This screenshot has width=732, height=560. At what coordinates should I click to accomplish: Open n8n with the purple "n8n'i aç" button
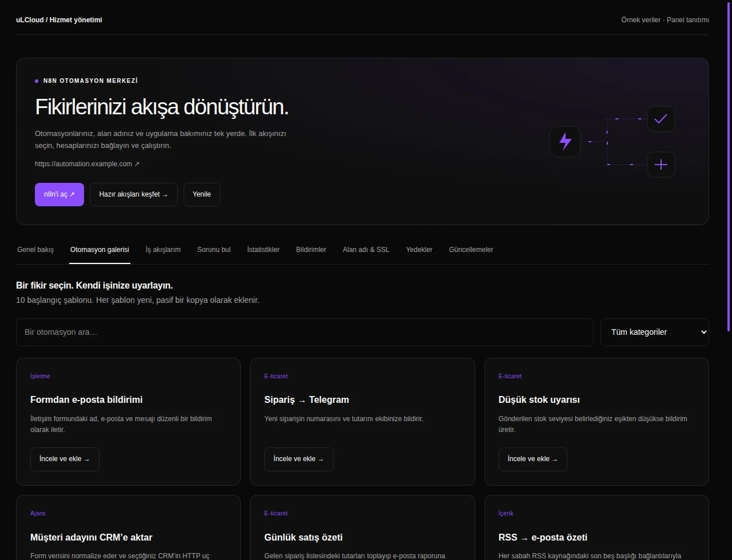(x=59, y=194)
